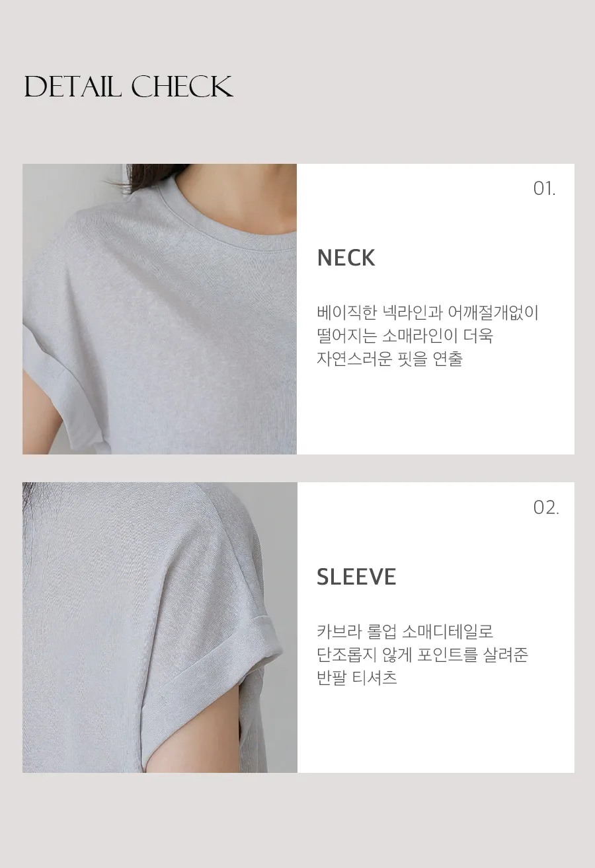Click the line 자연스러운 핏을 연출

(x=389, y=359)
